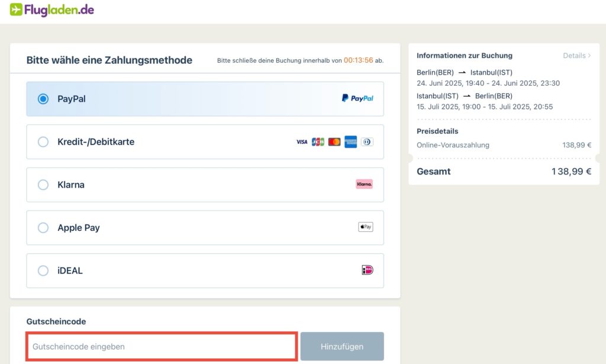Click the iDEAL logo icon
The image size is (606, 364).
coord(368,270)
